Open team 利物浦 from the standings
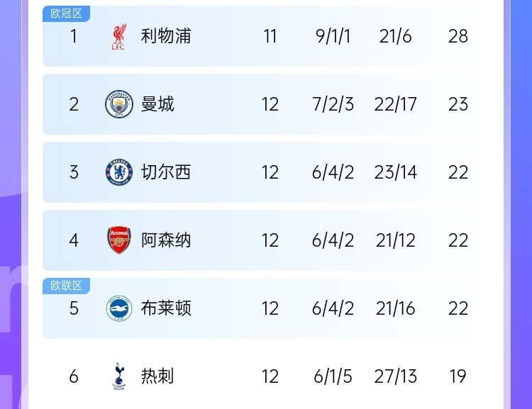The image size is (532, 409). tap(166, 36)
